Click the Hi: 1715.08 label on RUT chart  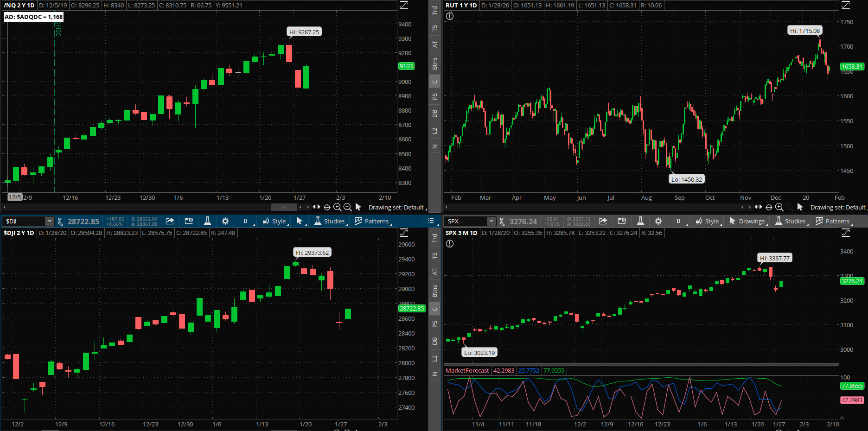point(805,31)
